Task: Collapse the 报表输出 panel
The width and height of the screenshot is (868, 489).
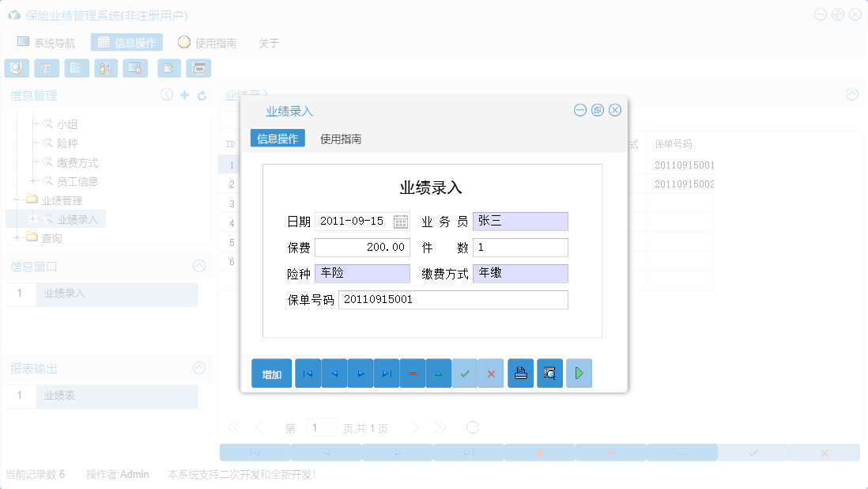Action: click(198, 368)
